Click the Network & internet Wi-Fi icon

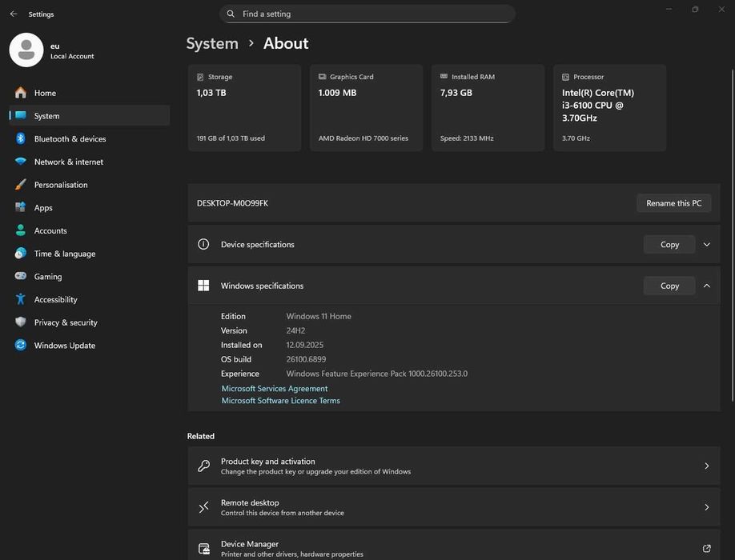pos(20,162)
